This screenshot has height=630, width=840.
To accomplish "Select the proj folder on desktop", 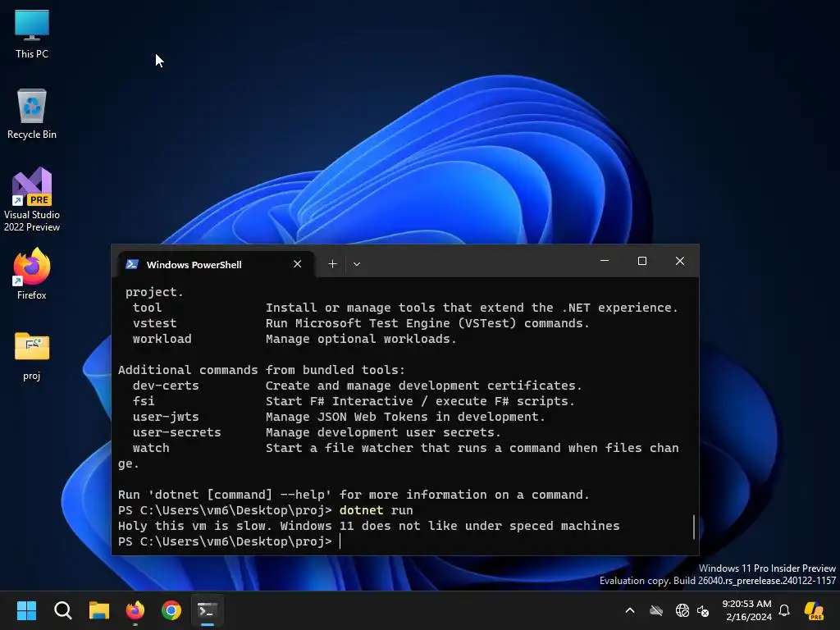I will click(32, 356).
